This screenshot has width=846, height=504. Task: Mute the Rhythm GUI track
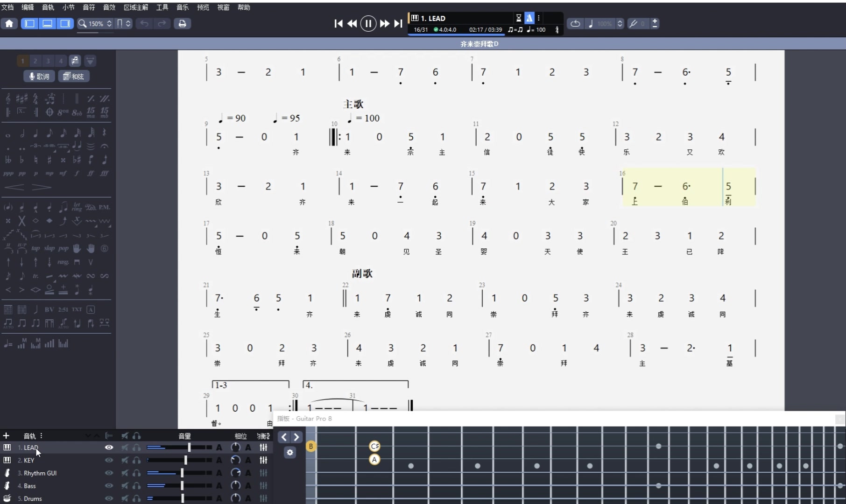(125, 473)
